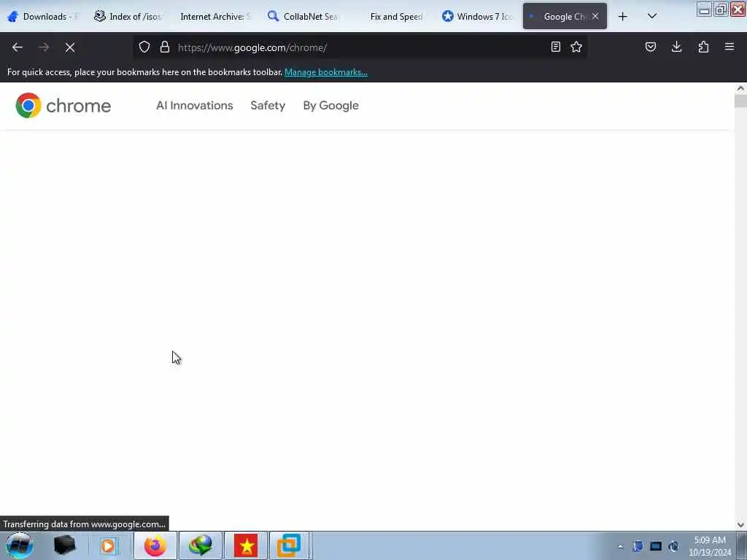This screenshot has width=747, height=560.
Task: Open extensions puzzle icon
Action: (x=703, y=47)
